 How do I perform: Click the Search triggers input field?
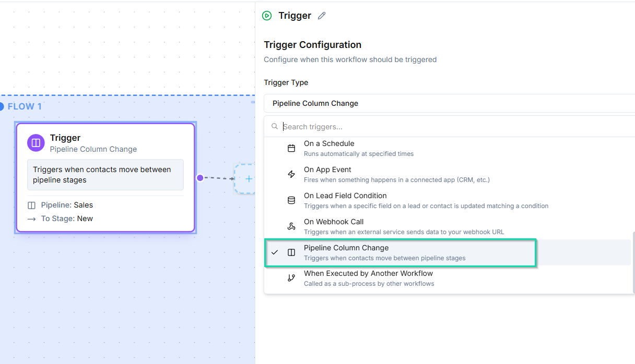point(454,127)
